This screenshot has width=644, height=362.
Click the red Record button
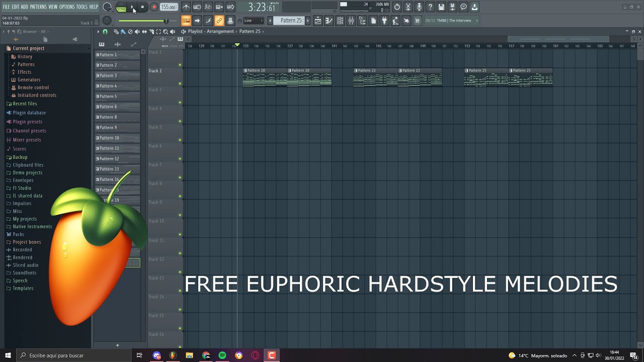click(x=154, y=7)
